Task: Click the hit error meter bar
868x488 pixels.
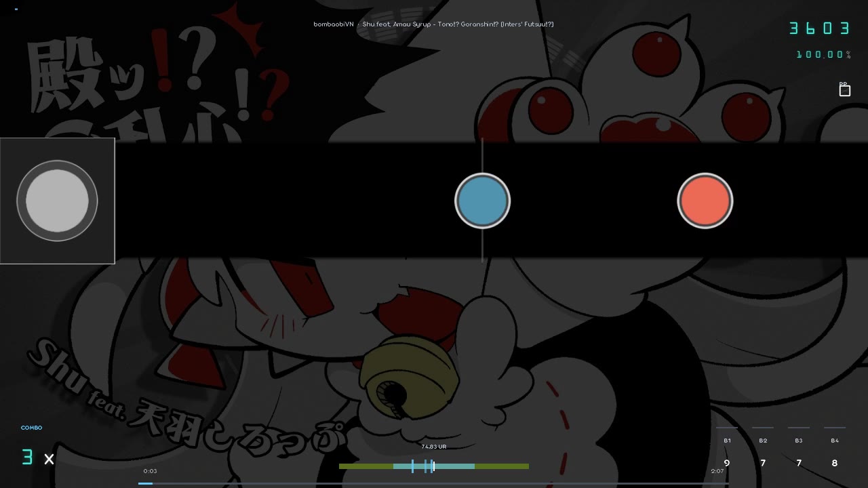Action: click(434, 466)
